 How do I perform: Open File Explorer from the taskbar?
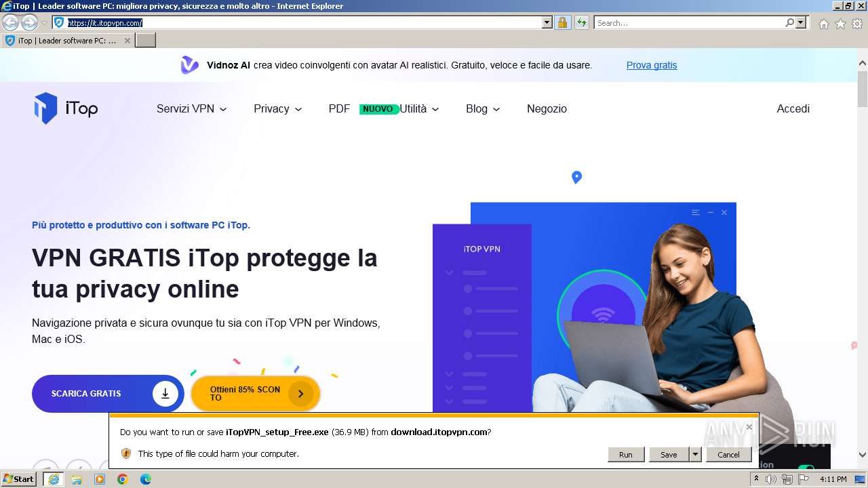(77, 479)
